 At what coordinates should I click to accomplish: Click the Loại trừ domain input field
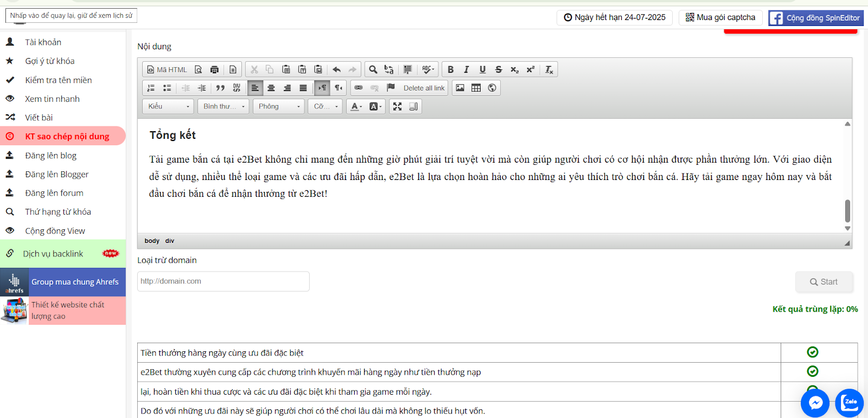click(224, 281)
